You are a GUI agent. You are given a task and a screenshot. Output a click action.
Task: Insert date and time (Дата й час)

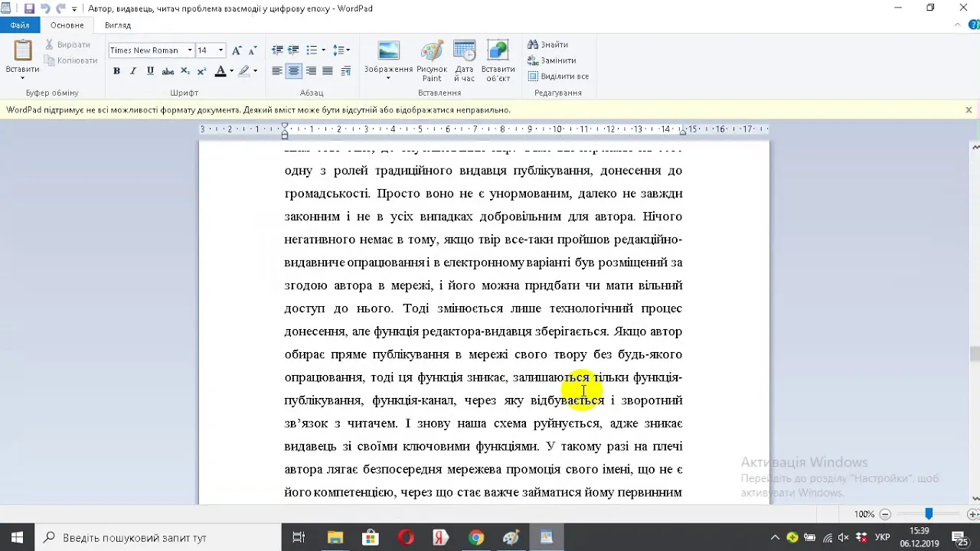point(464,60)
